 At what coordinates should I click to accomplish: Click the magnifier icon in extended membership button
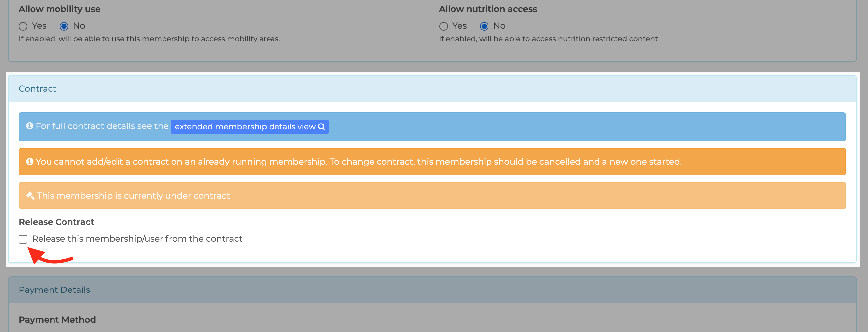tap(321, 127)
